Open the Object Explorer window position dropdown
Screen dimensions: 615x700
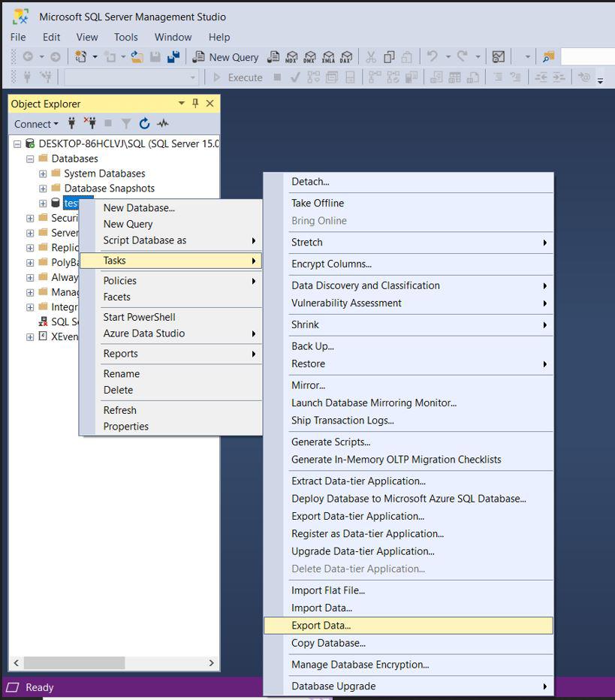click(x=181, y=103)
